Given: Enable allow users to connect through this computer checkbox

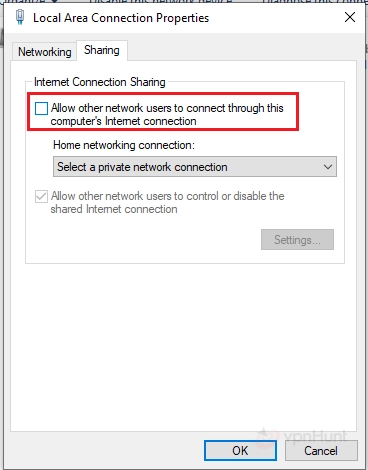Looking at the screenshot, I should (x=41, y=109).
